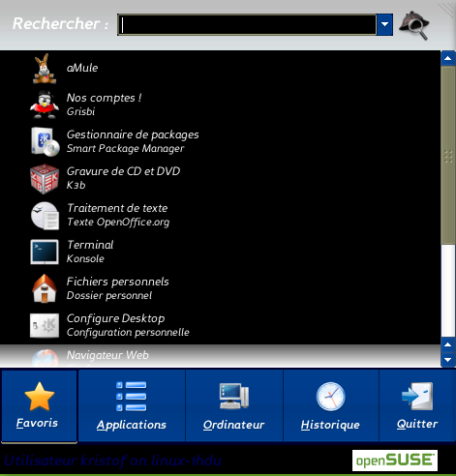Click the scrollbar's top up arrow
Viewport: 456px width, 476px height.
coord(448,58)
